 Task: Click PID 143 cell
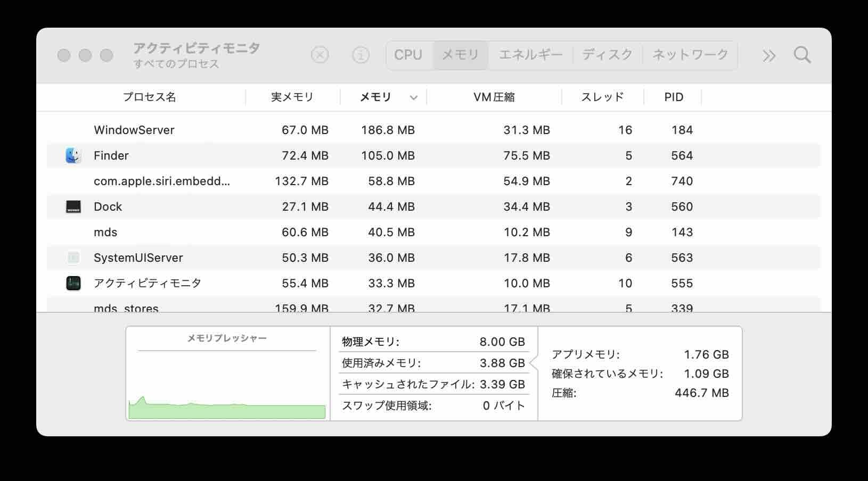682,232
